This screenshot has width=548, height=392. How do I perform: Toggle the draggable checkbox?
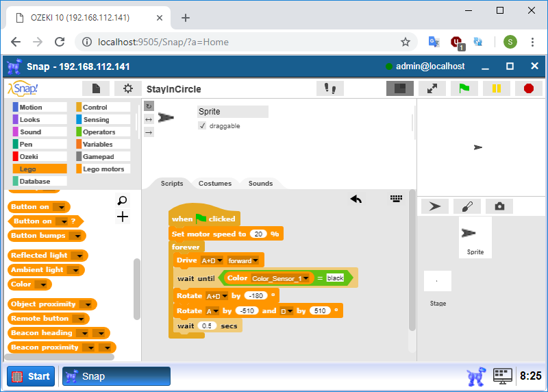202,126
